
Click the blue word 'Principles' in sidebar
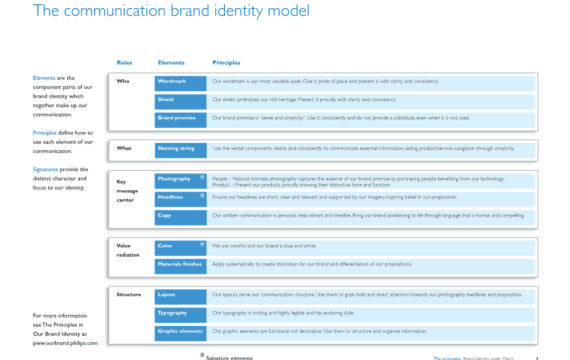click(45, 133)
